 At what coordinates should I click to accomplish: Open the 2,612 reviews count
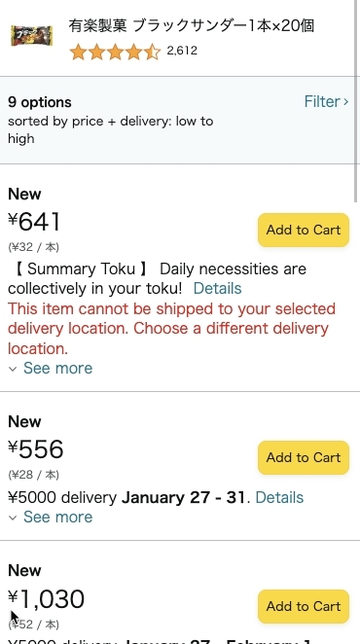point(182,51)
